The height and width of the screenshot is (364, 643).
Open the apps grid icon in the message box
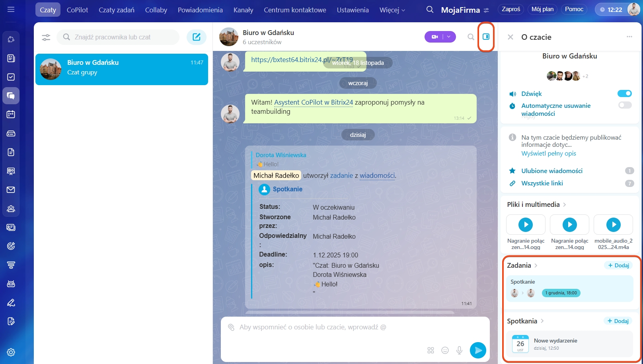click(x=431, y=350)
